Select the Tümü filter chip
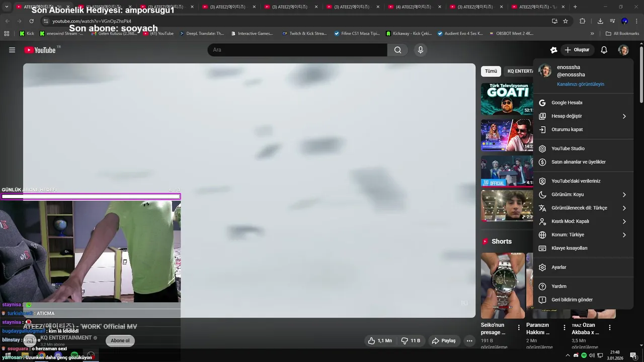Image resolution: width=644 pixels, height=362 pixels. pyautogui.click(x=491, y=71)
